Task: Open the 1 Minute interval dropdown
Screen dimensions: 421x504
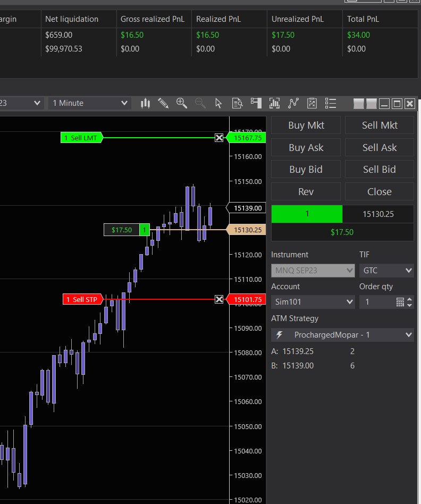Action: pyautogui.click(x=90, y=103)
